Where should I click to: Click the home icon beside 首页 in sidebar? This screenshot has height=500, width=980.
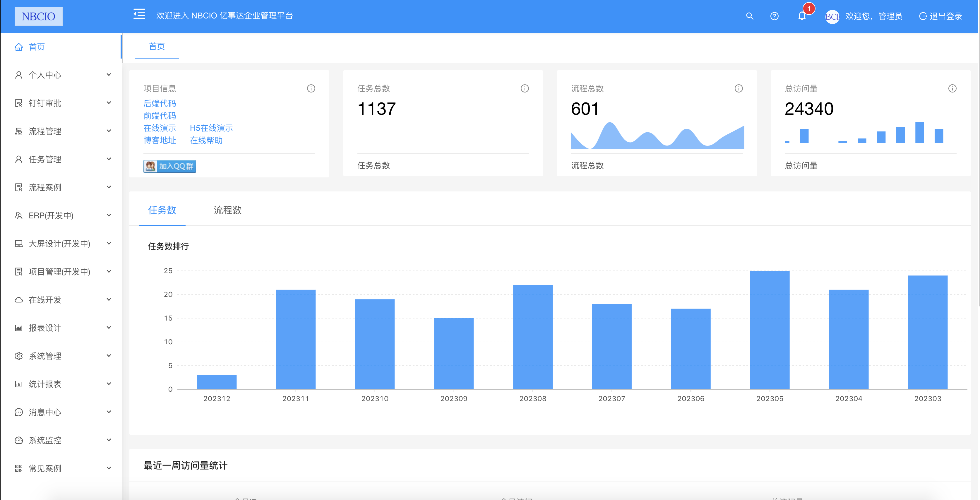[19, 47]
